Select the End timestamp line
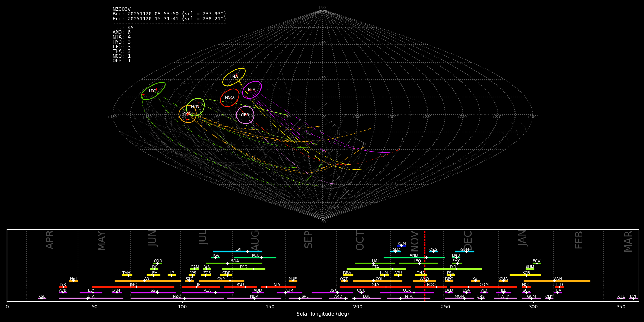Viewport: 644px width, 322px height. (x=170, y=19)
